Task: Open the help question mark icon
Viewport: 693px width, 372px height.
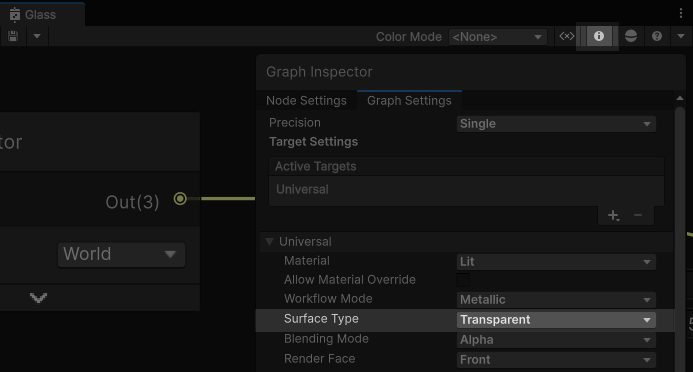Action: point(657,36)
